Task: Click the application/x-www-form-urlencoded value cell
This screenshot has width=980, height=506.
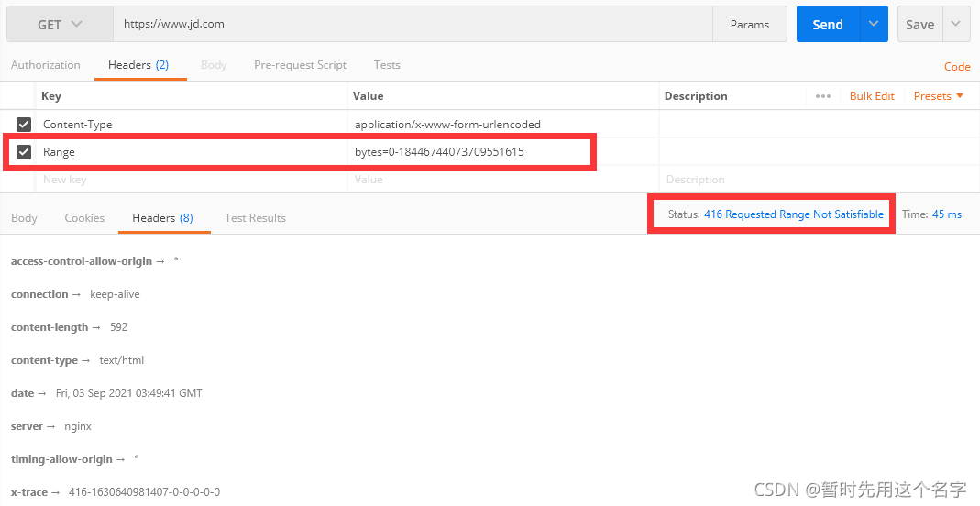Action: click(503, 125)
